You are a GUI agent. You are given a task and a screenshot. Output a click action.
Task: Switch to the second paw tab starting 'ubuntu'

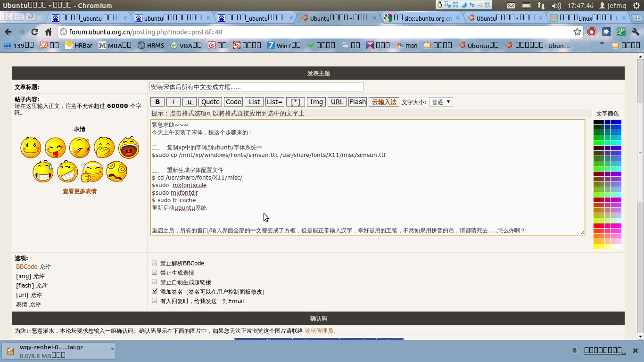(x=173, y=18)
